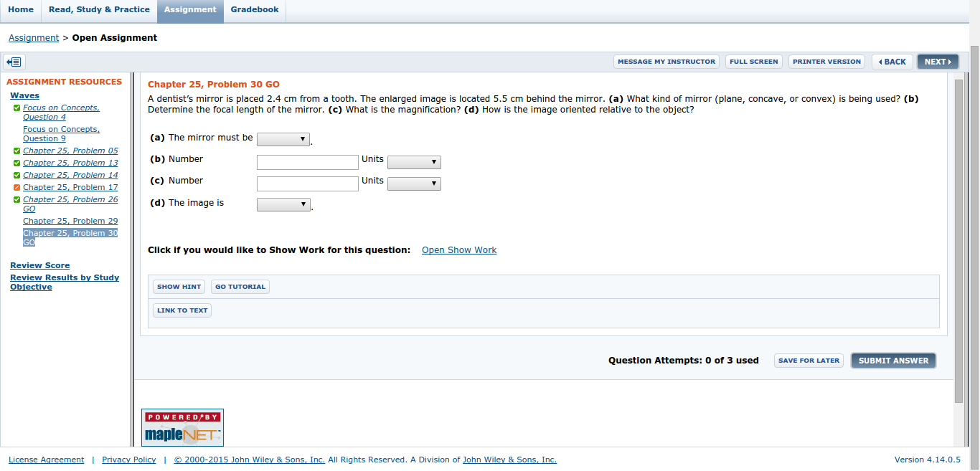Focus the Number field for part (b)
980x471 pixels.
click(x=307, y=163)
